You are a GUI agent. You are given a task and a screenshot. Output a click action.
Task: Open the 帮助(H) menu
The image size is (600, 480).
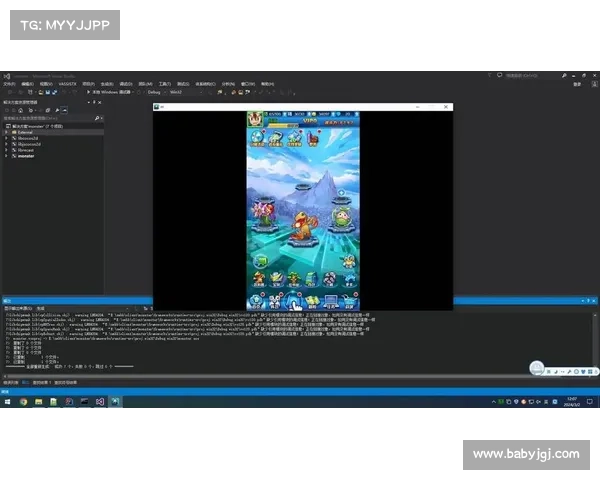(267, 84)
